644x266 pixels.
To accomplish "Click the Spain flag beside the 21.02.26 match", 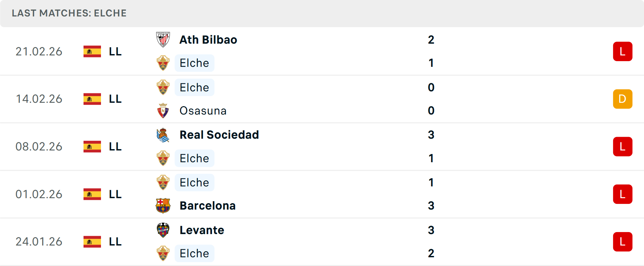I will (92, 51).
